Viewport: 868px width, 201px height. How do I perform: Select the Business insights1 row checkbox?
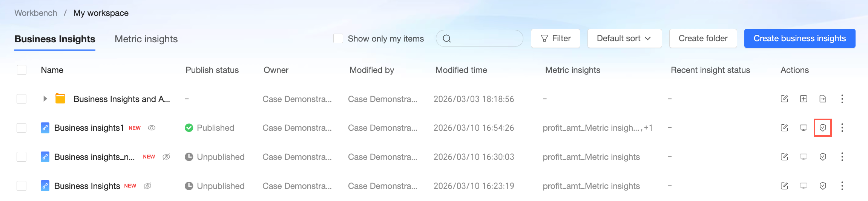21,128
